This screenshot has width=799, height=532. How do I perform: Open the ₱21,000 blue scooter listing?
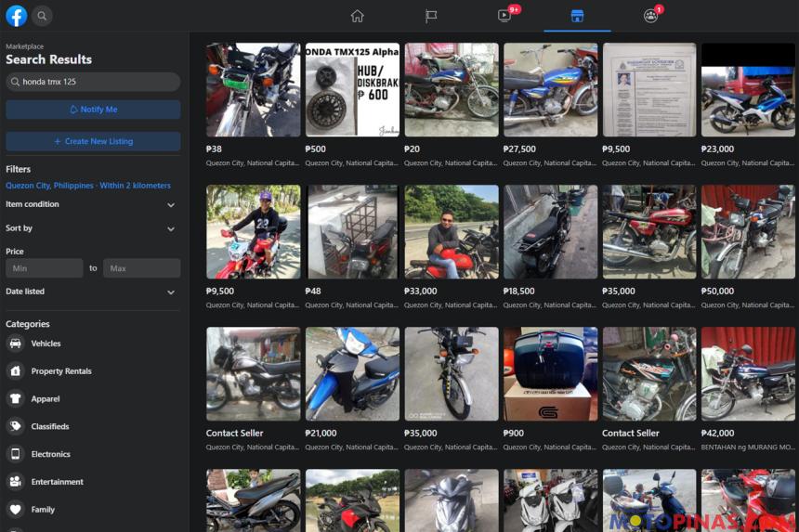352,373
